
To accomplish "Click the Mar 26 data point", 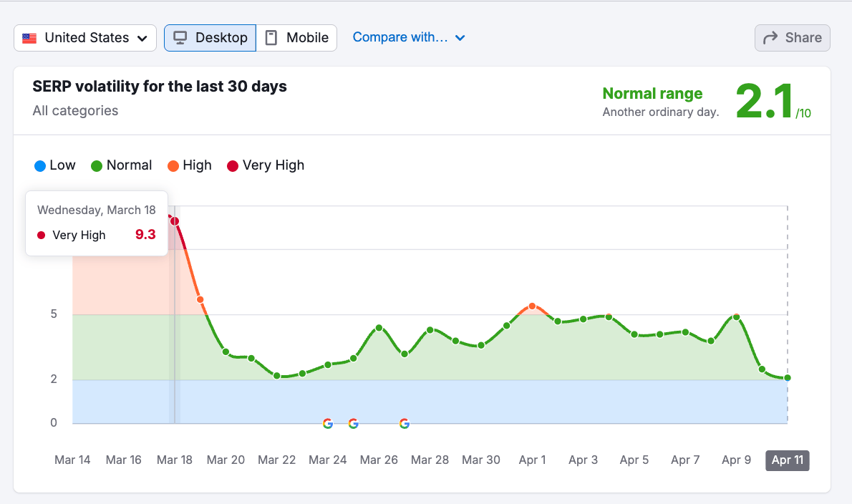I will tap(379, 327).
